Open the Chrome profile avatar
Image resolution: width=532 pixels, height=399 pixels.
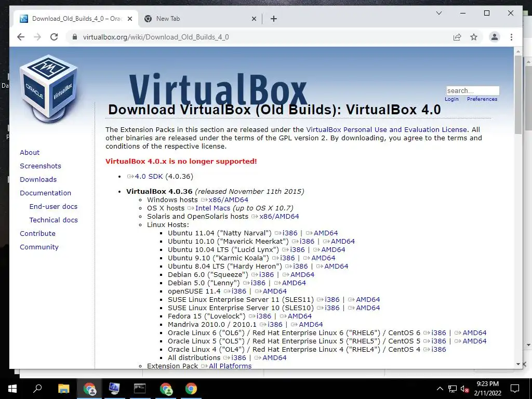495,37
